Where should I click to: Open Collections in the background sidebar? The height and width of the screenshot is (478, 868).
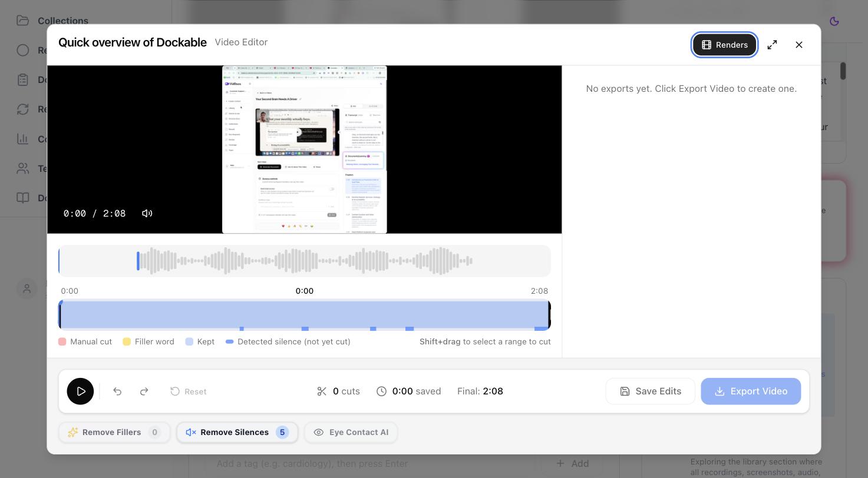tap(52, 21)
